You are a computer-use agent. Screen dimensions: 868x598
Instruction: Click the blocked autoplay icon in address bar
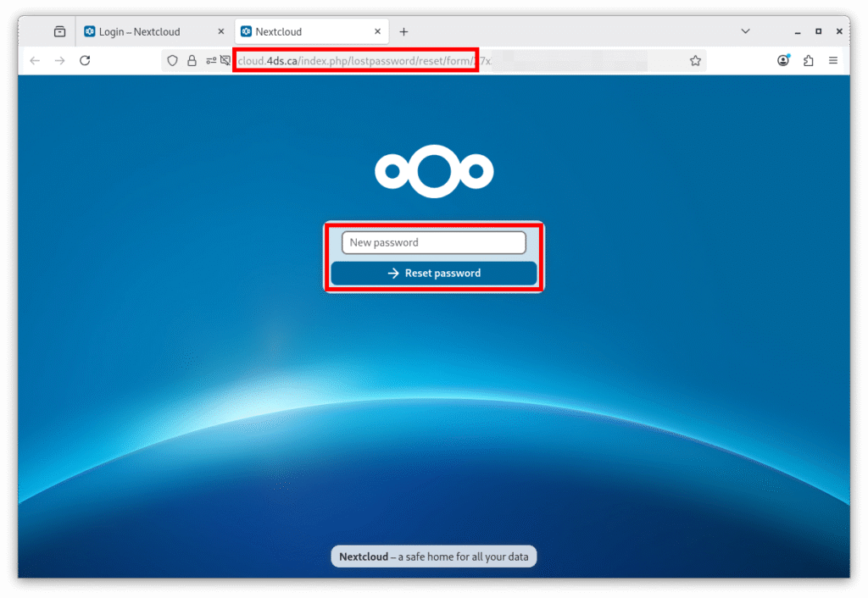(225, 61)
